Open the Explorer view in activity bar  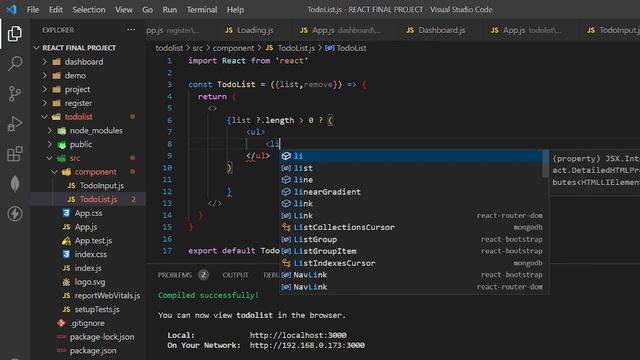tap(15, 33)
